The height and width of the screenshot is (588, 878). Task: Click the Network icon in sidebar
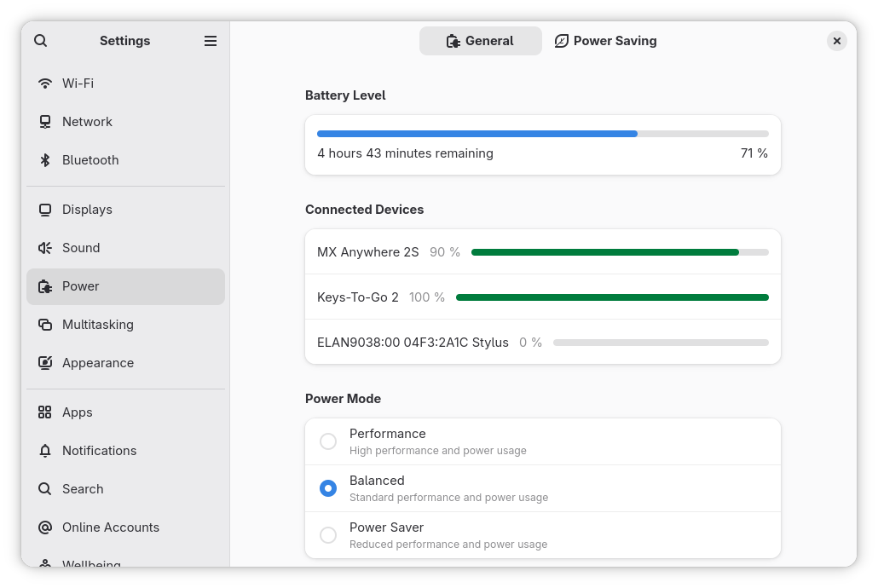pos(45,122)
